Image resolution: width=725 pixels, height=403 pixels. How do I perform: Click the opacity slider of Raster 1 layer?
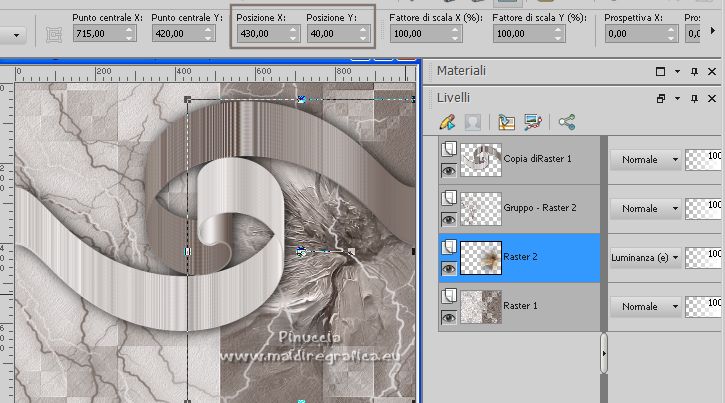pos(703,307)
